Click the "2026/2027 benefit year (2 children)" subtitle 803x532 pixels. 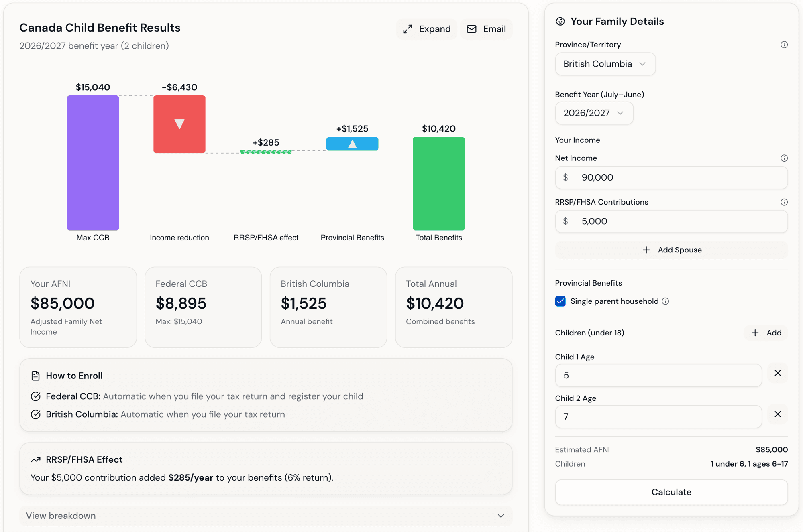click(x=94, y=46)
